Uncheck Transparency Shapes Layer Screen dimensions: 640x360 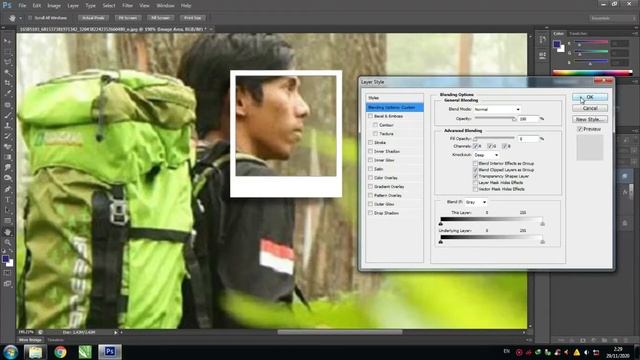(x=476, y=176)
